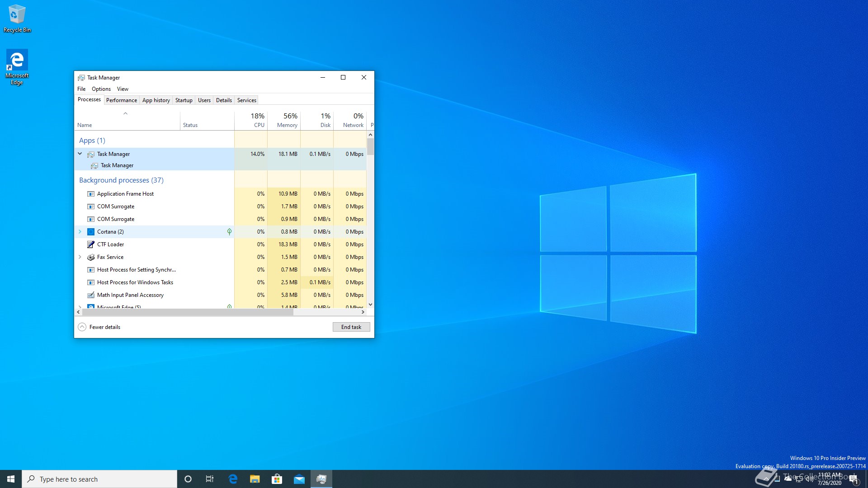The image size is (868, 488).
Task: Click the 18.3 MB memory cell
Action: point(284,244)
